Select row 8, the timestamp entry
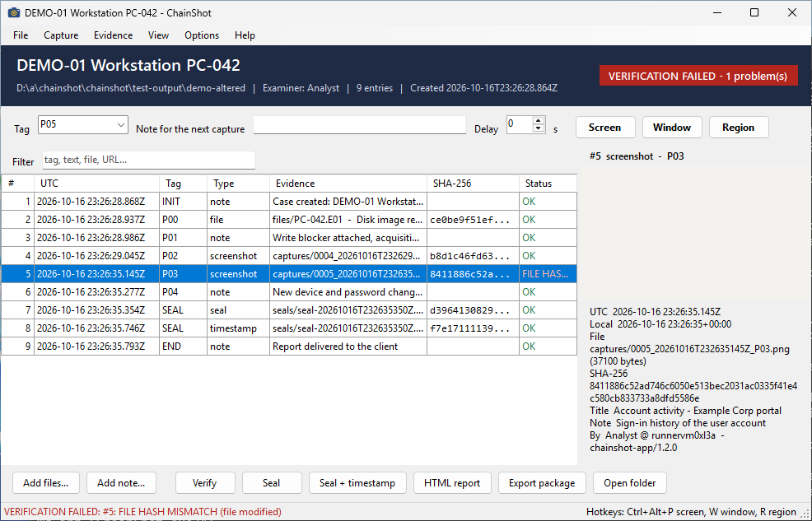The height and width of the screenshot is (521, 812). coord(289,328)
